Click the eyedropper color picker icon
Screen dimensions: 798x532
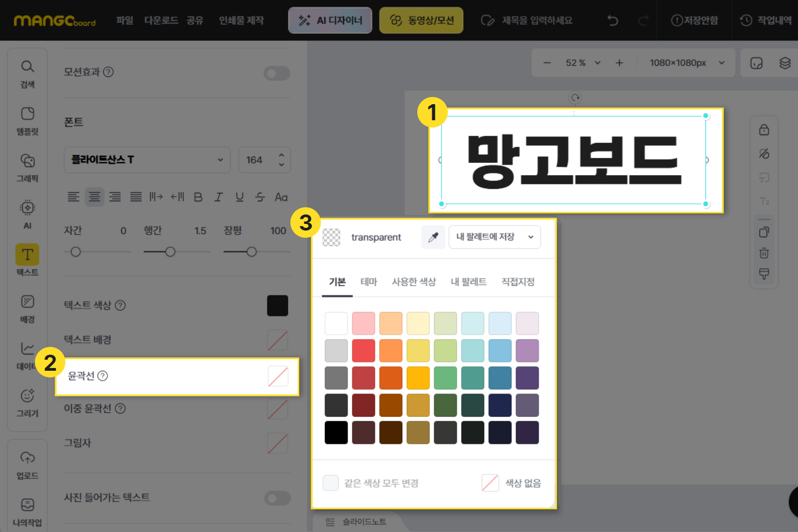pos(433,237)
